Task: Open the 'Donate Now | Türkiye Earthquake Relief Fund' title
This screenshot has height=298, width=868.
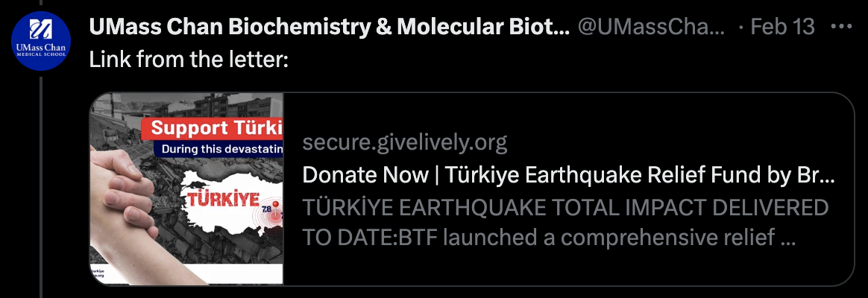Action: click(x=568, y=176)
